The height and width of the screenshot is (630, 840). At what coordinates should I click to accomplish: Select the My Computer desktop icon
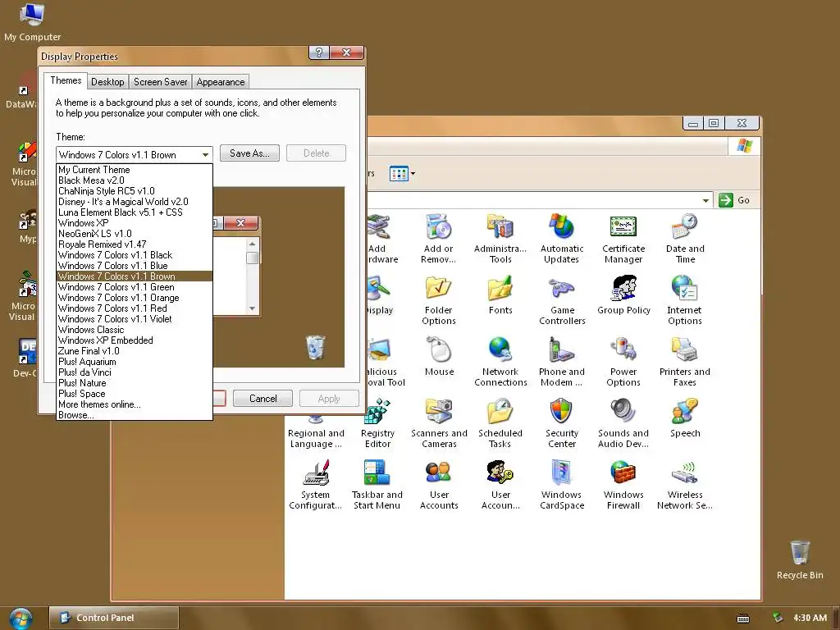32,22
